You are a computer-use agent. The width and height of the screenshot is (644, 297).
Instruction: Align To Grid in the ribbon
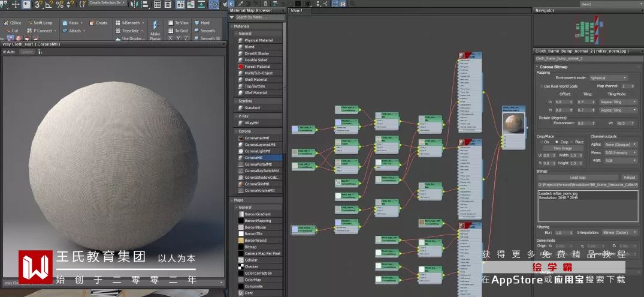pos(179,31)
